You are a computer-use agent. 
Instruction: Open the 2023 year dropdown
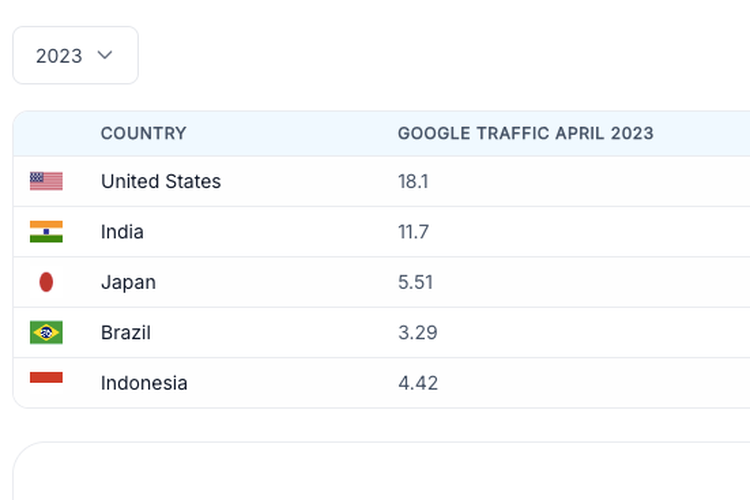coord(76,56)
